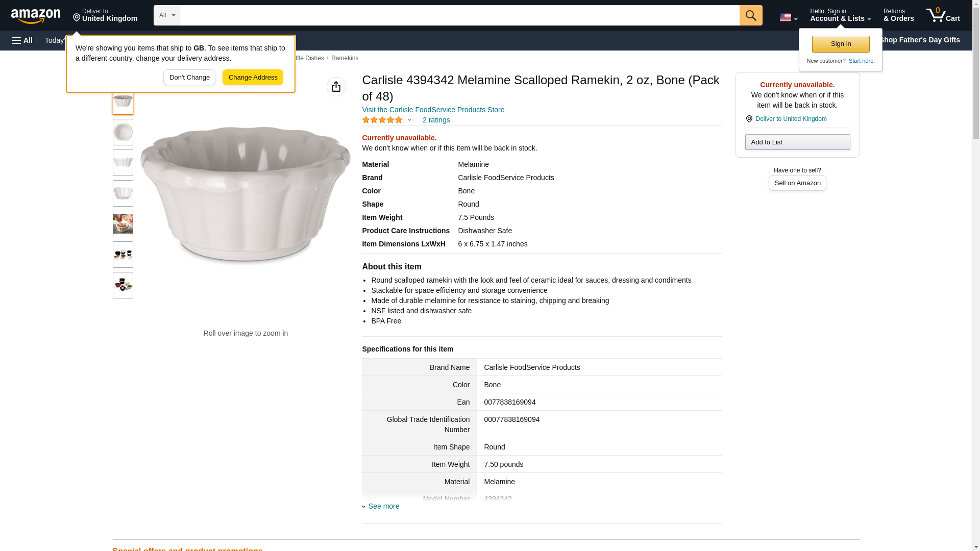Click into the Amazon search field

pyautogui.click(x=459, y=15)
